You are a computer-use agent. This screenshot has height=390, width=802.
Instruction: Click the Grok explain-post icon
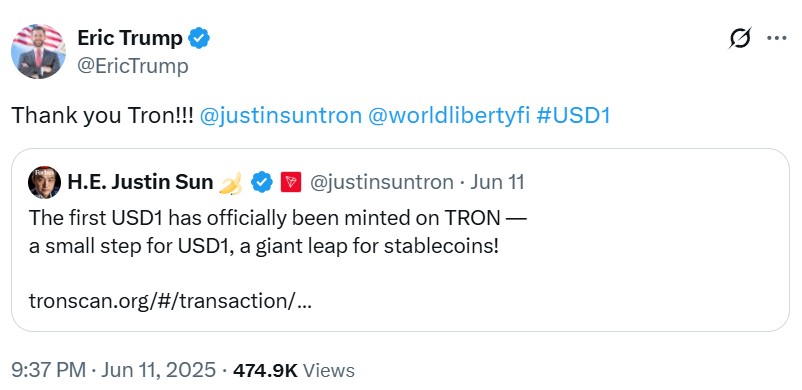[x=740, y=38]
